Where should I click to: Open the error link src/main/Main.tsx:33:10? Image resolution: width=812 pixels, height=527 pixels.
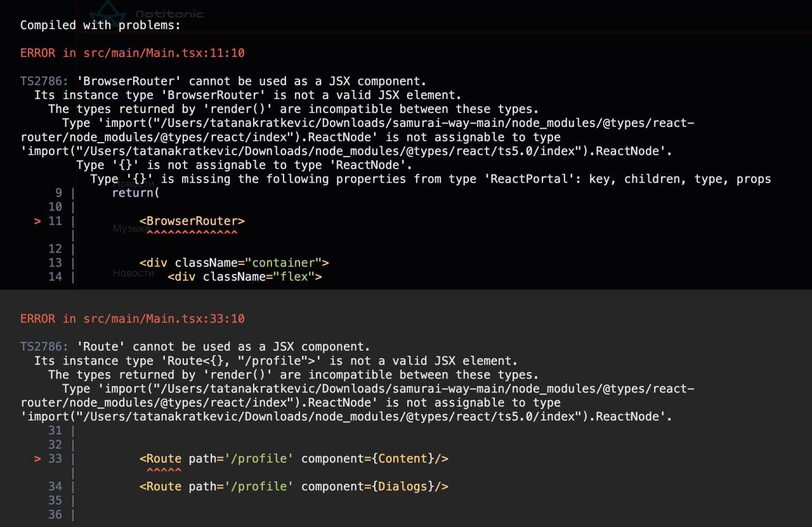pos(164,319)
